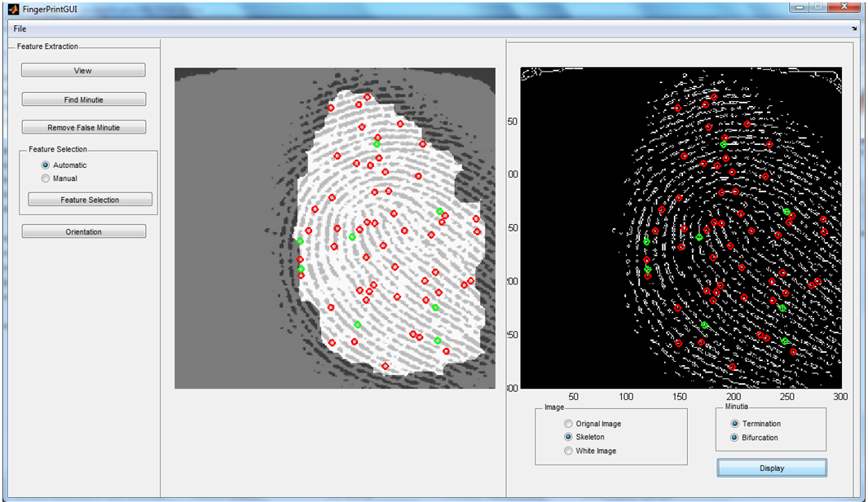The image size is (868, 502).
Task: Click the black skeleton plot on the right
Action: pos(681,228)
